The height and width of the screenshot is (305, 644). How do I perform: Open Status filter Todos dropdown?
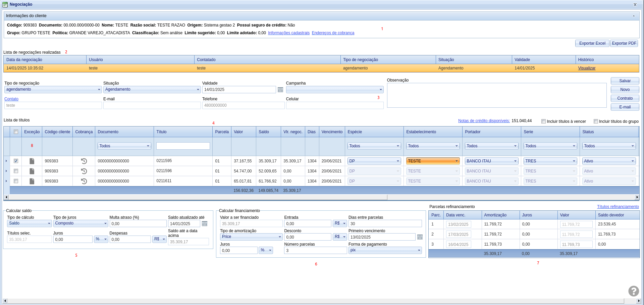609,146
